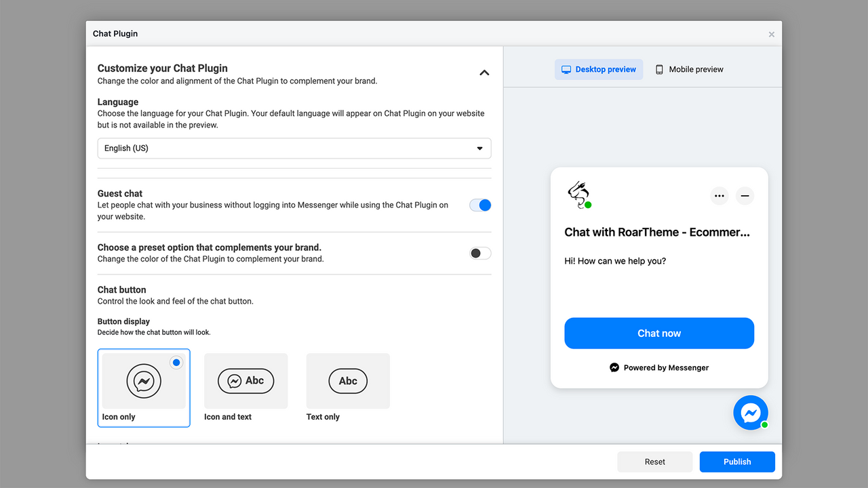
Task: Open the Language selection dropdown
Action: pos(294,148)
